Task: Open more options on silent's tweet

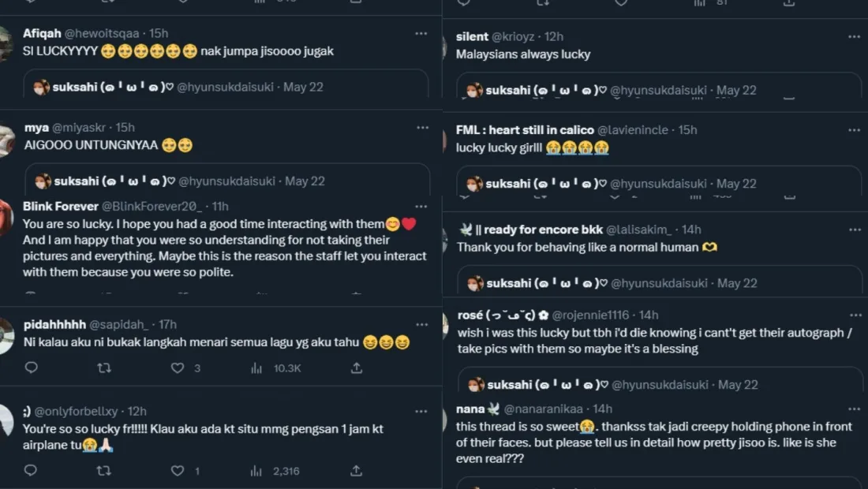Action: point(854,37)
